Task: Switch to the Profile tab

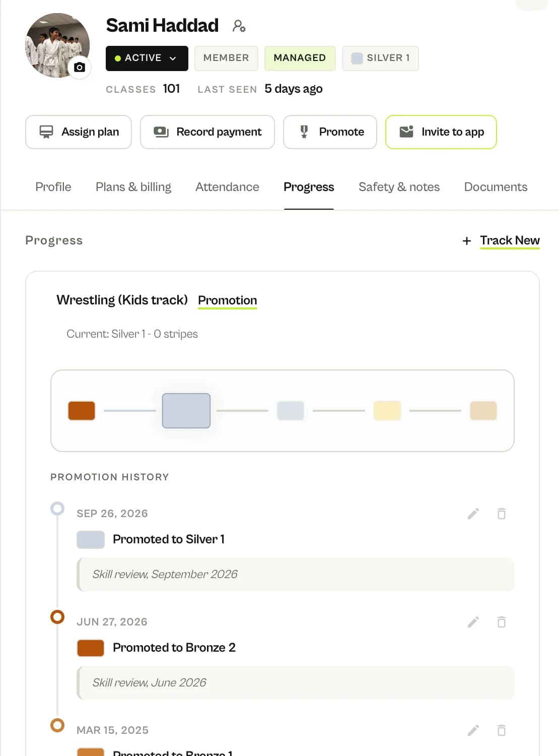Action: tap(53, 187)
